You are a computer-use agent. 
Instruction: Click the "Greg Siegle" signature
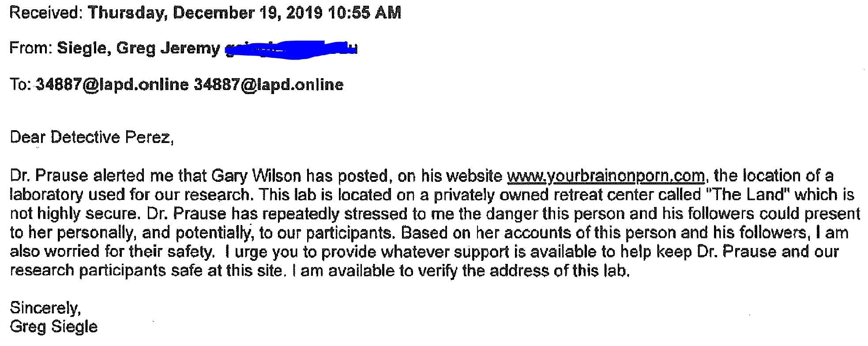[53, 327]
